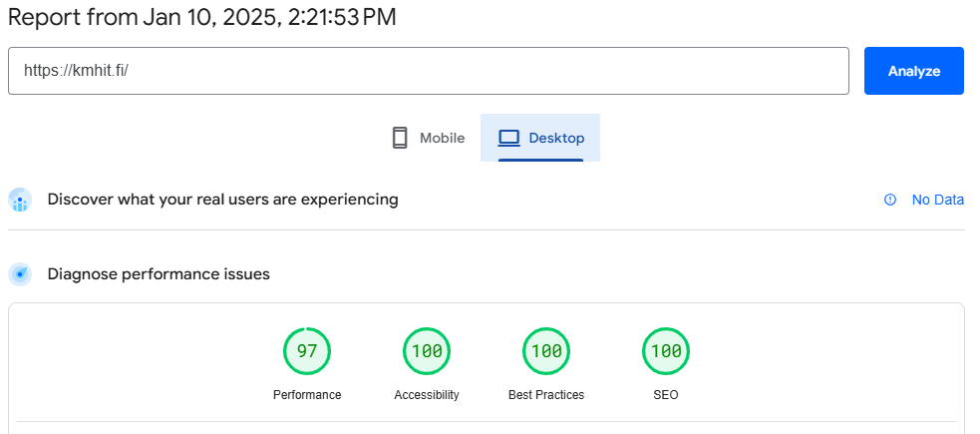Focus the URL field containing https://kmhit.fi/
The height and width of the screenshot is (434, 980).
tap(428, 71)
